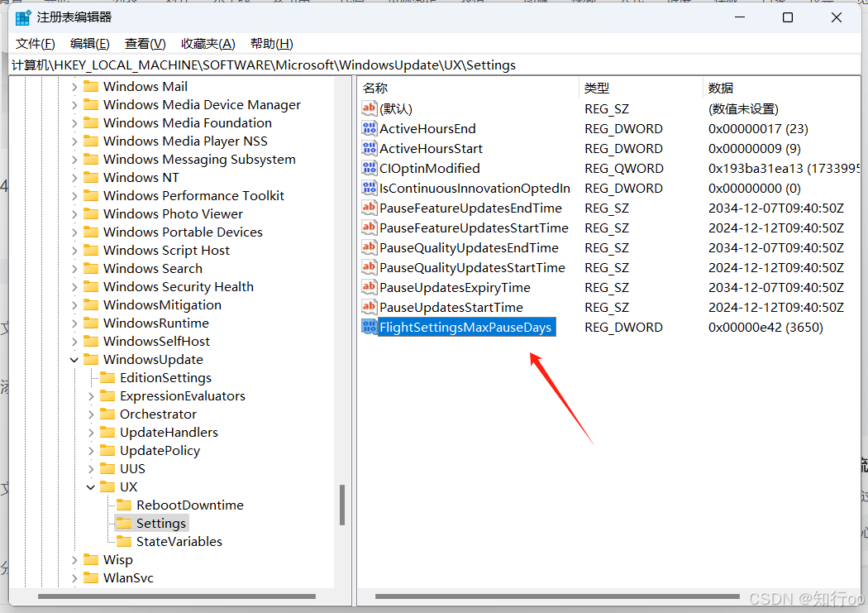
Task: Click the icon of FlightSettingsMaxPauseDays value
Action: (x=370, y=328)
